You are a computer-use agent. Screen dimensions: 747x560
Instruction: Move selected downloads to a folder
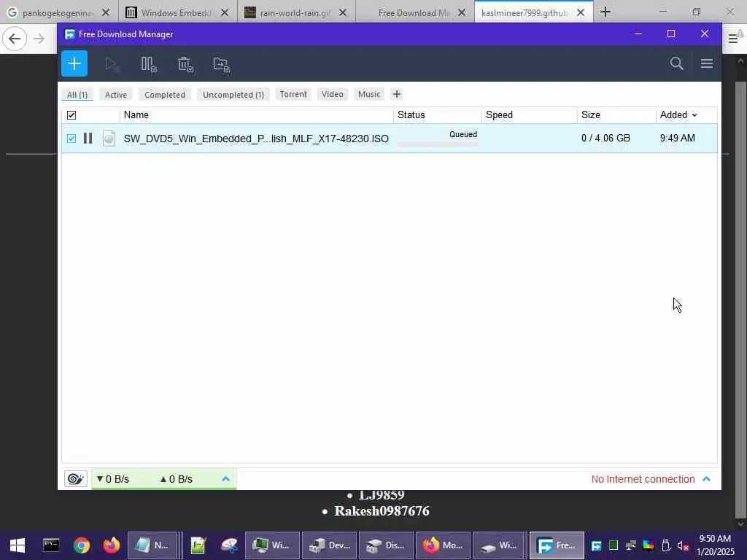222,64
